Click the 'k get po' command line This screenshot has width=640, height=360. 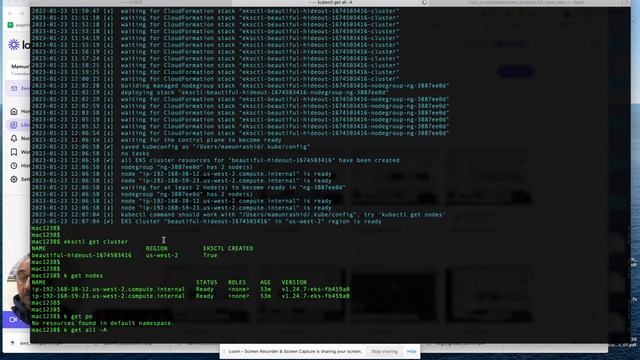(x=62, y=316)
